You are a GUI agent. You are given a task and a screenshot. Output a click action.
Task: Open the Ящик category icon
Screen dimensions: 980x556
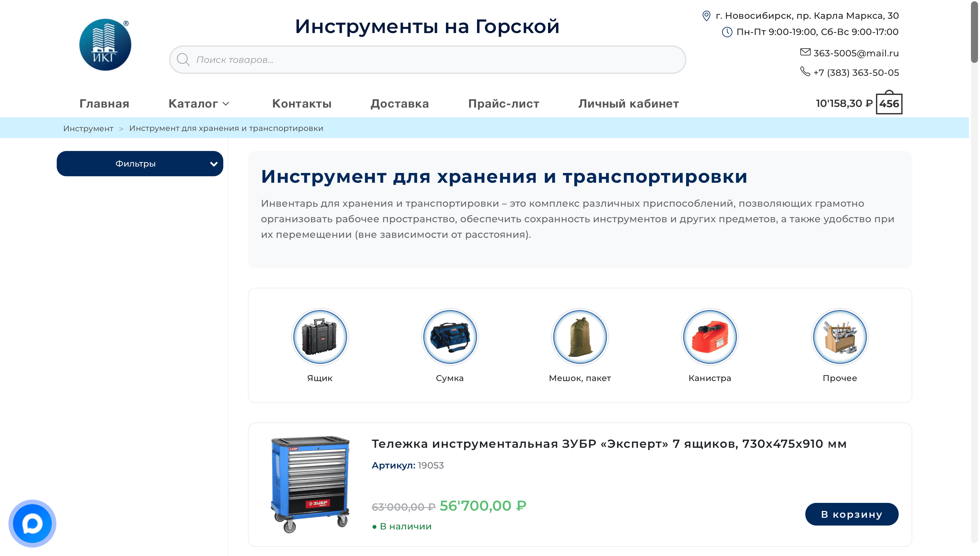320,337
